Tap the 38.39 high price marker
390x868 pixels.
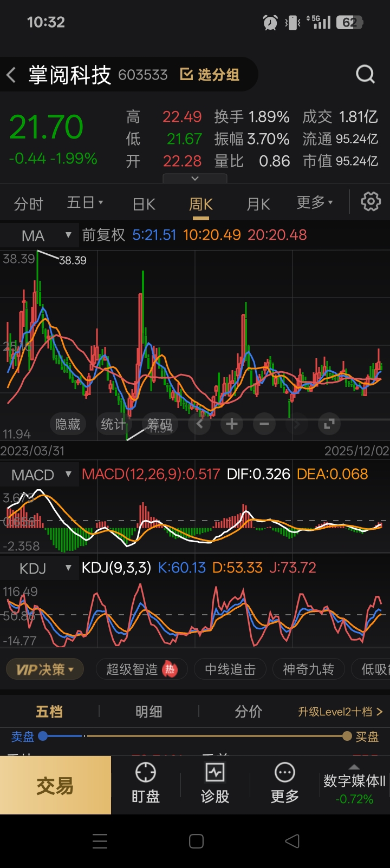coord(73,260)
